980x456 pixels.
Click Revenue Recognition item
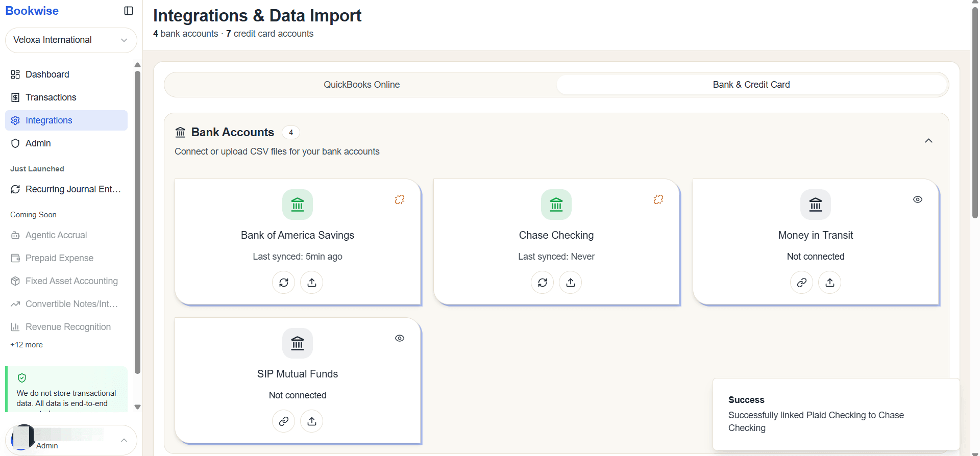pyautogui.click(x=66, y=327)
